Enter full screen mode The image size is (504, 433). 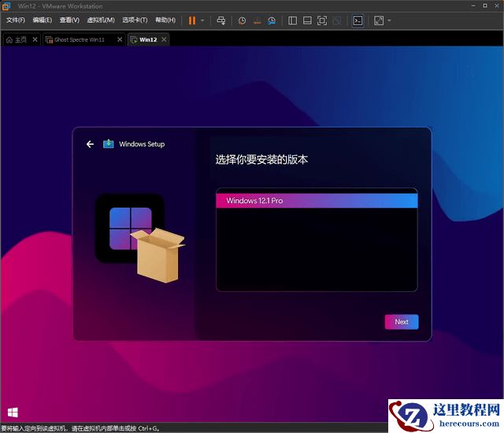pyautogui.click(x=322, y=20)
